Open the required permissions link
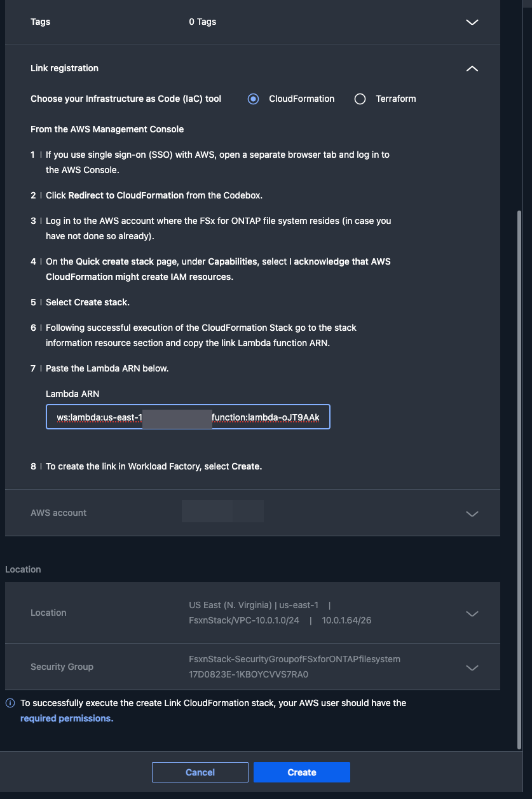Image resolution: width=532 pixels, height=799 pixels. 67,718
